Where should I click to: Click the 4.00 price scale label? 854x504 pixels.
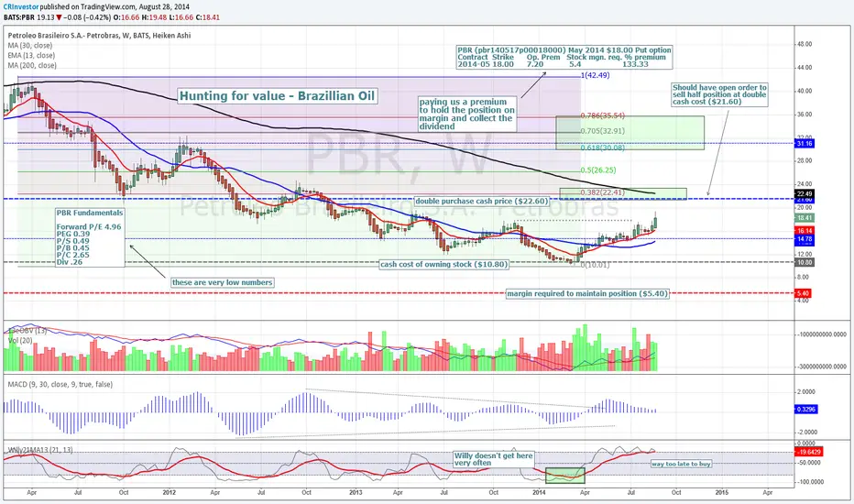pos(803,301)
